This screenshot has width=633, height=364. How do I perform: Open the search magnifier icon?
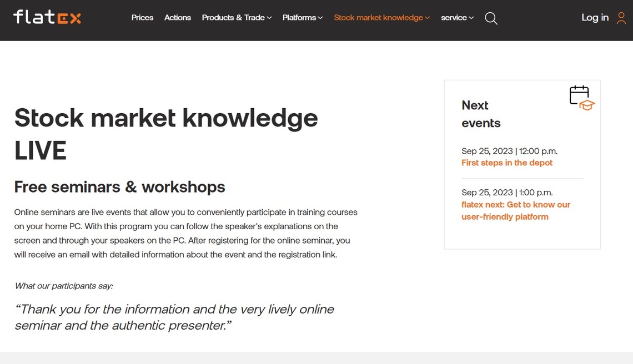(491, 18)
